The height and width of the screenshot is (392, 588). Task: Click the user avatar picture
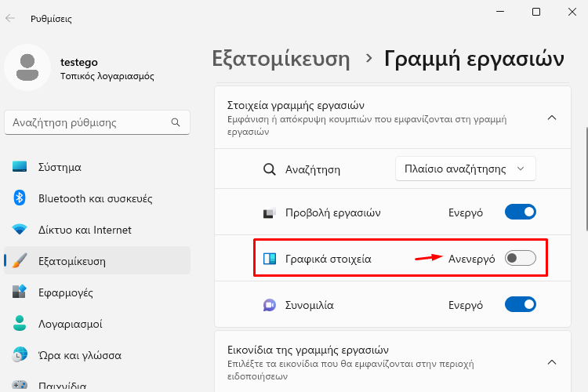coord(27,67)
